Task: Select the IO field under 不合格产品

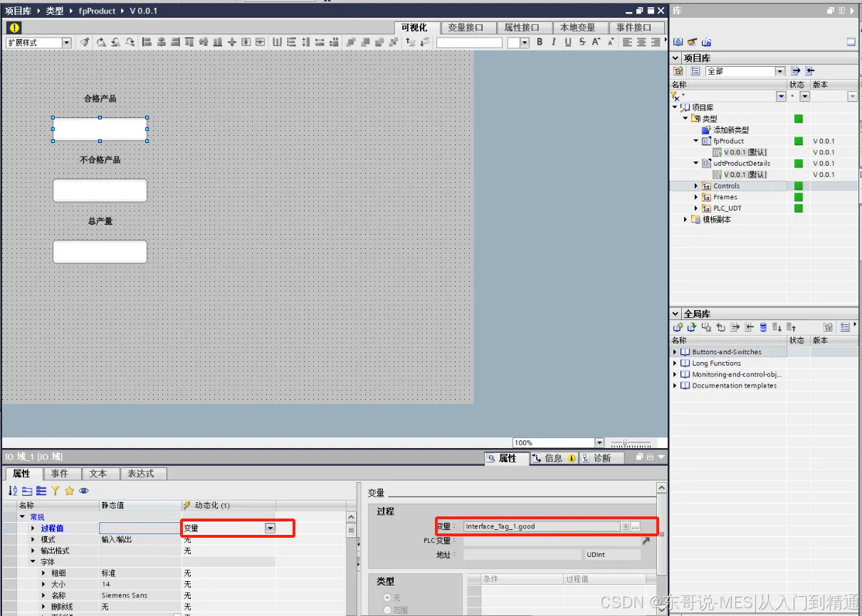Action: [x=100, y=191]
